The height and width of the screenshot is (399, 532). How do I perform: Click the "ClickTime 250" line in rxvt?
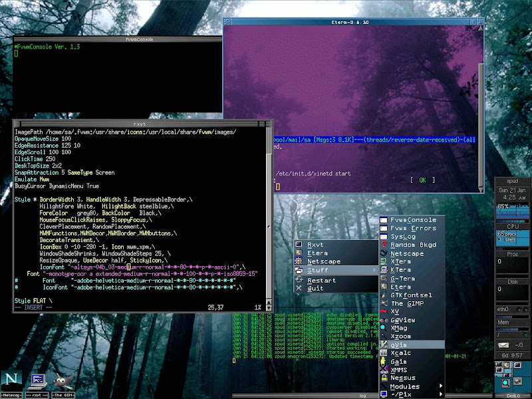point(35,159)
